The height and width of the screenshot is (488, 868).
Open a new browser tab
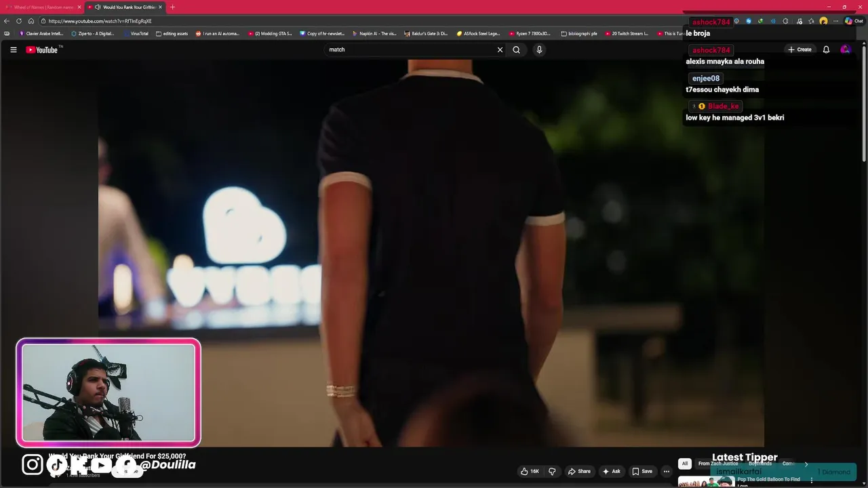172,7
